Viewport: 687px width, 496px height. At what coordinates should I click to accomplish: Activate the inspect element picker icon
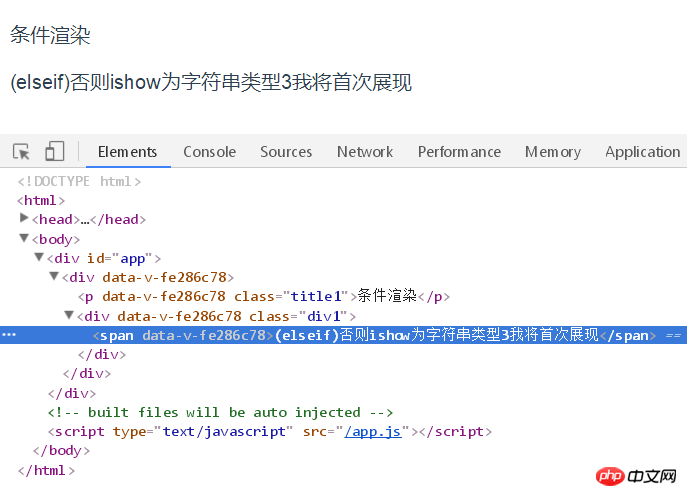click(x=21, y=152)
